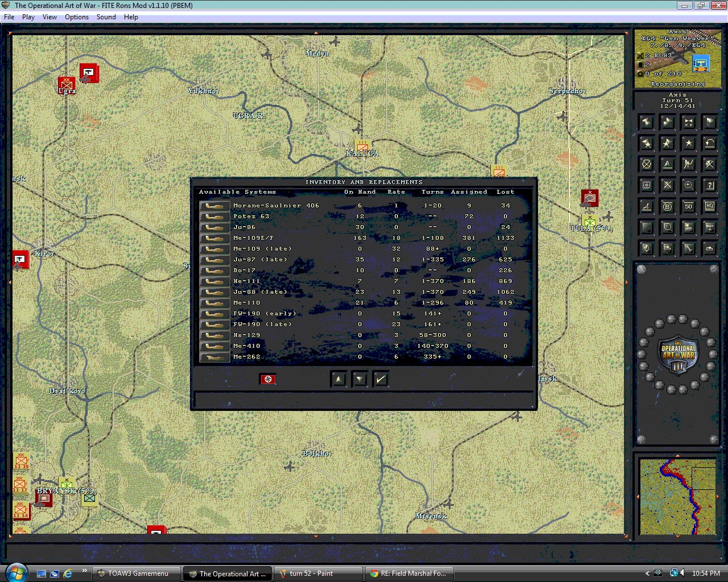Viewport: 728px width, 582px height.
Task: Open the Play menu
Action: 28,17
